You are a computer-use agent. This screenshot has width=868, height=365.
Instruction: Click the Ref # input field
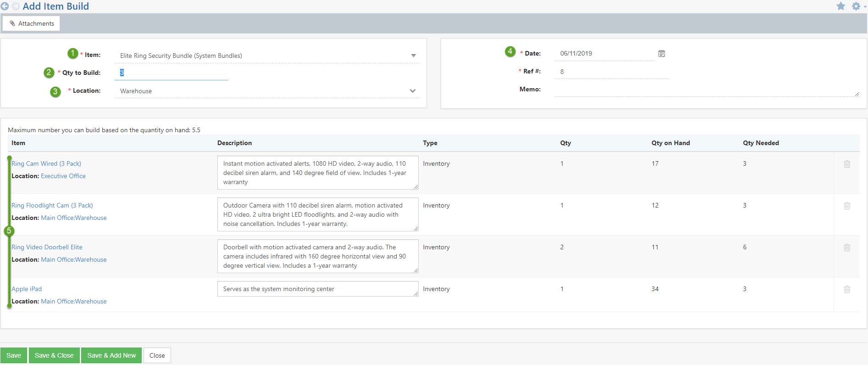click(x=611, y=72)
